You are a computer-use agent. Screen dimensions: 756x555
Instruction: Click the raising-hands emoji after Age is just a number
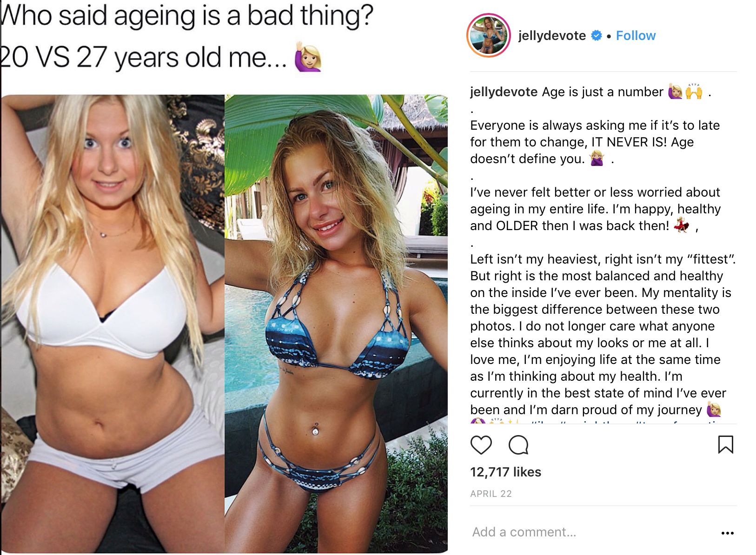pyautogui.click(x=694, y=92)
